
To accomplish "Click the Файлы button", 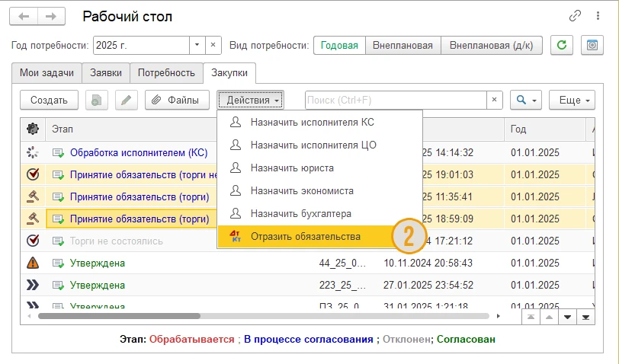I will coord(178,101).
